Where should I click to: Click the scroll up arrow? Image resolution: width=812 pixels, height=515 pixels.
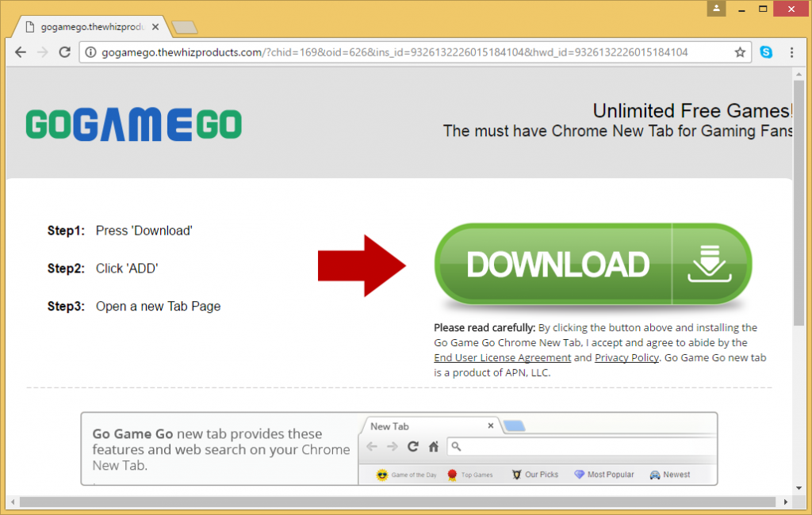[799, 74]
